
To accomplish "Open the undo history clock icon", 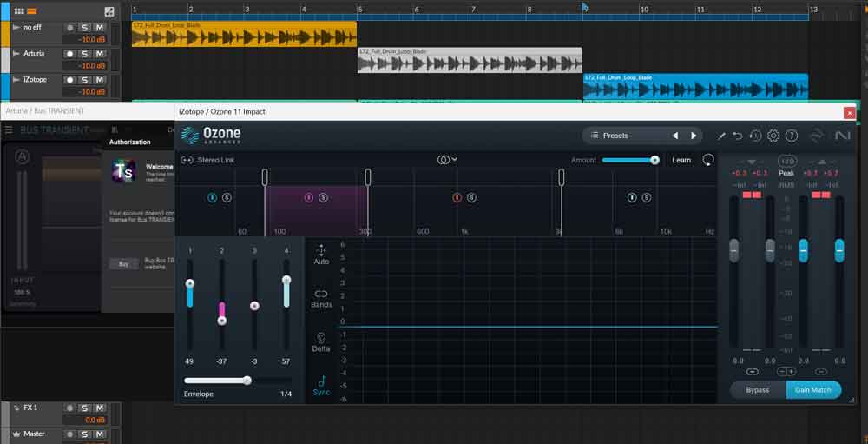I will 755,136.
